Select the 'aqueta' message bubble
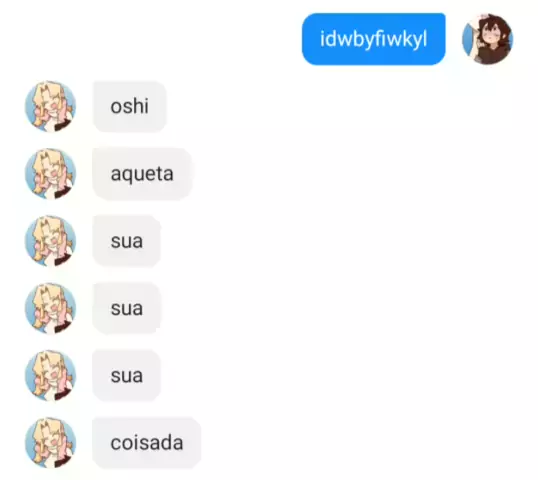 (142, 174)
